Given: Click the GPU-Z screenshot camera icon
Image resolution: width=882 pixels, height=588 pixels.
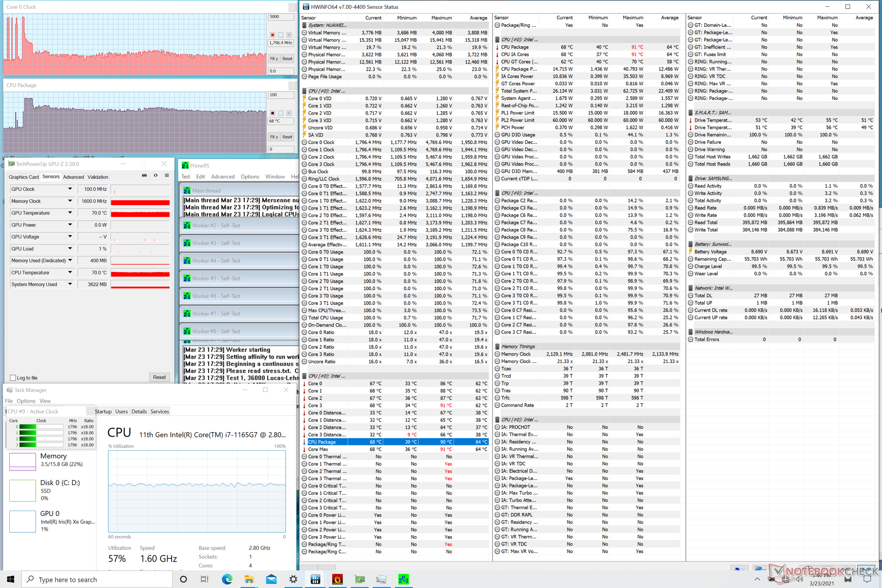Looking at the screenshot, I should [144, 175].
